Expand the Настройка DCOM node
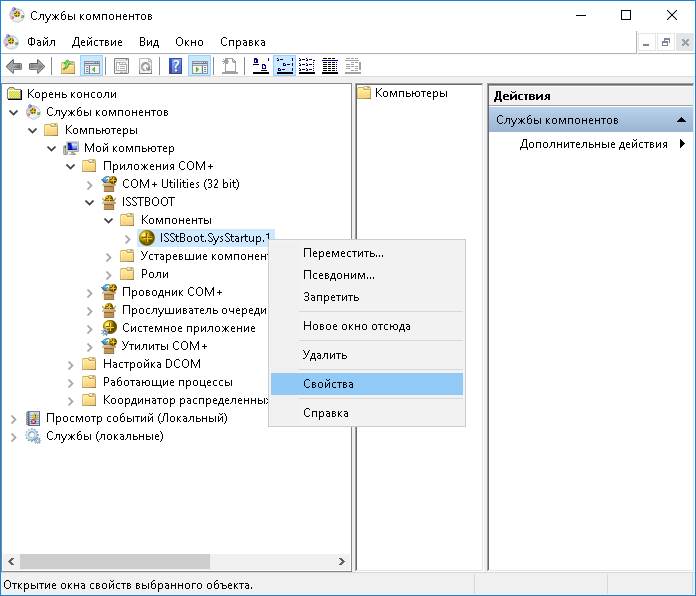This screenshot has width=696, height=596. coord(71,365)
